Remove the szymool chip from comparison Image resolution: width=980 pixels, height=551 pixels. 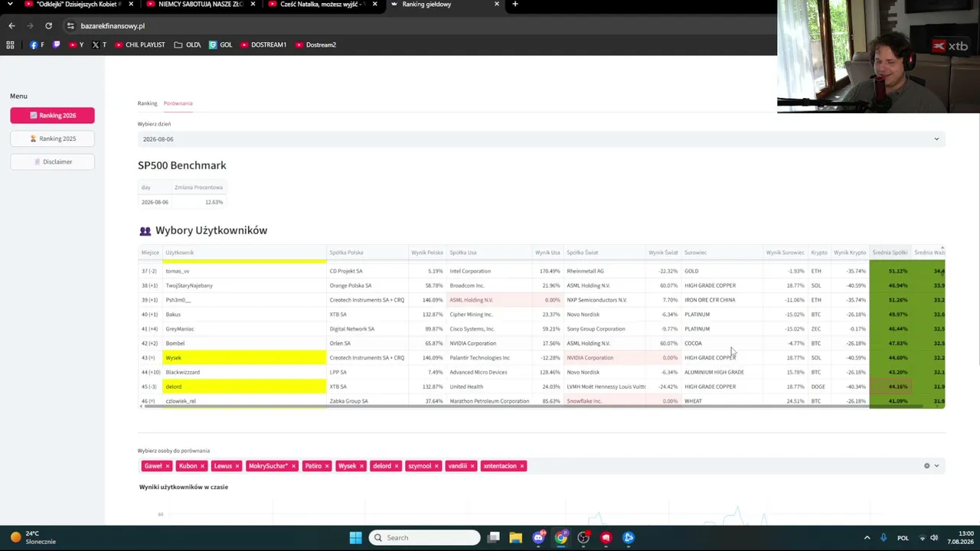click(437, 466)
